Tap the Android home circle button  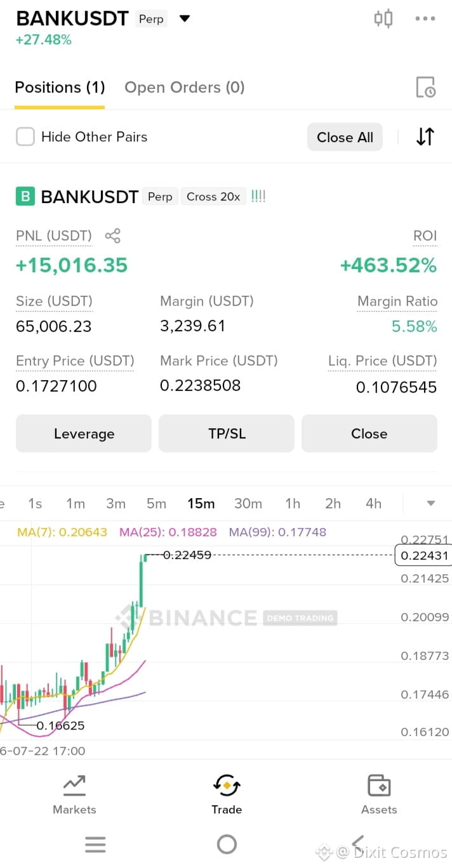tap(227, 845)
